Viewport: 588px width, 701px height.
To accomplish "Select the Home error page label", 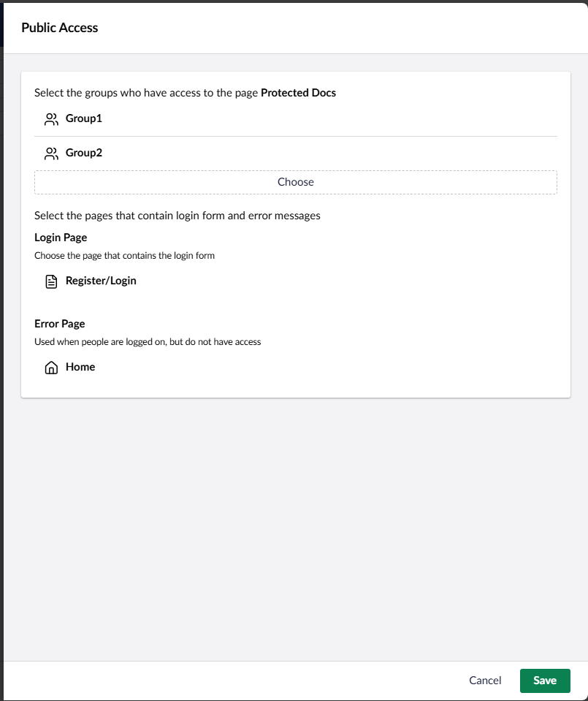I will pos(80,367).
